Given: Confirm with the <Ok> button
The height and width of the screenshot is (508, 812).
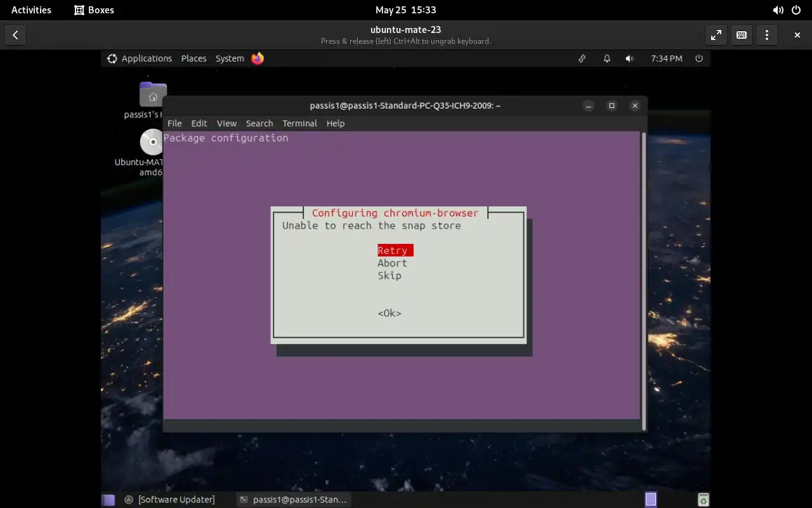Looking at the screenshot, I should 390,313.
